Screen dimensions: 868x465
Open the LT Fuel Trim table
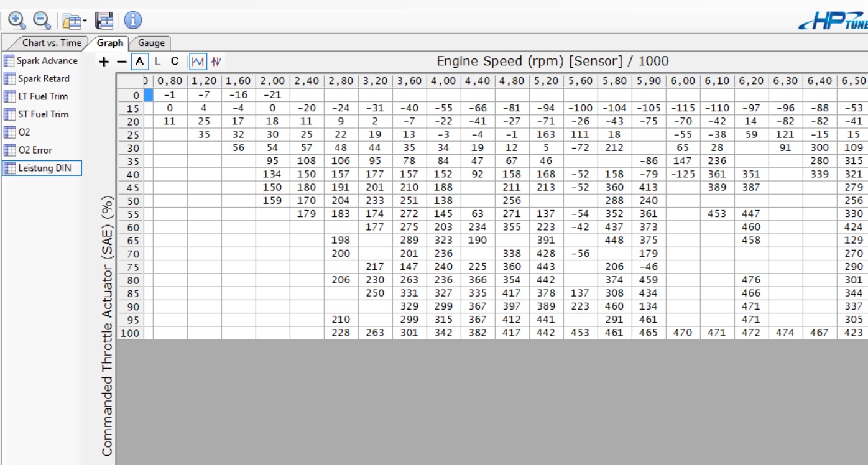(42, 96)
